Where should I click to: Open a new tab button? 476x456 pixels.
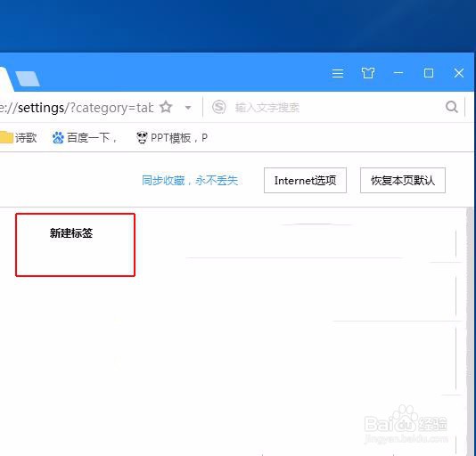pyautogui.click(x=28, y=79)
